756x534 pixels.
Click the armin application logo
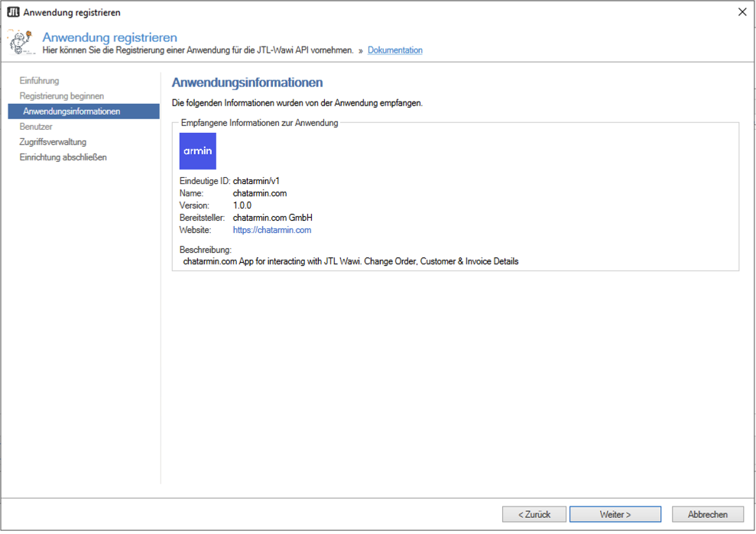point(198,151)
